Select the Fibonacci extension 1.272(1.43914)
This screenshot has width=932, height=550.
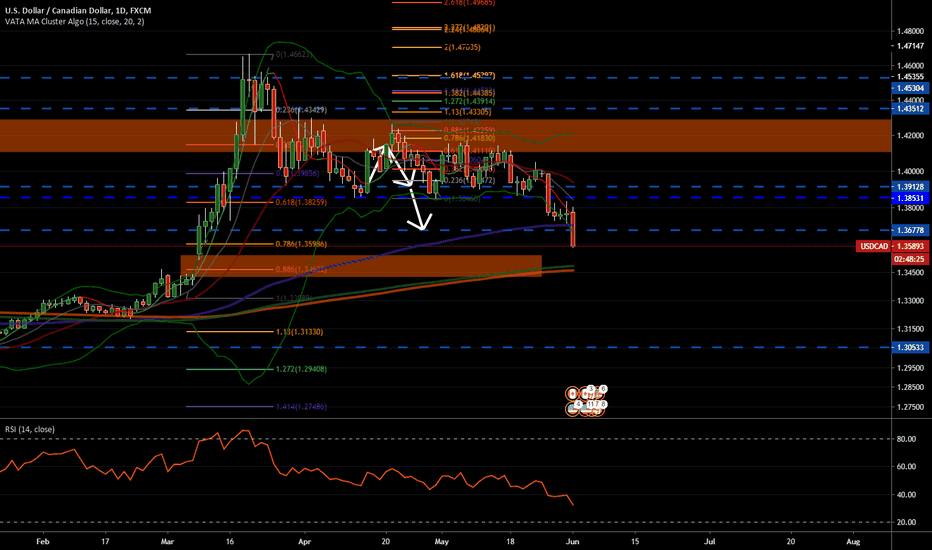point(469,102)
